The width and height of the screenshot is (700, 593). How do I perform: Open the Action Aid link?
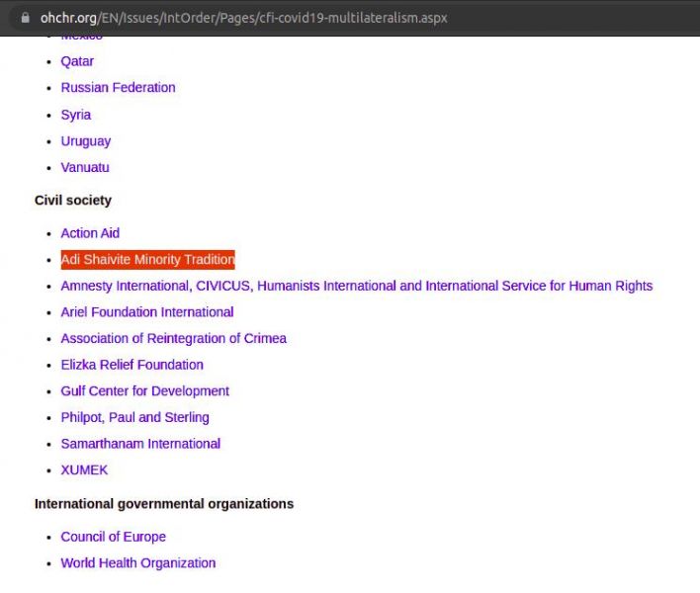[x=90, y=233]
